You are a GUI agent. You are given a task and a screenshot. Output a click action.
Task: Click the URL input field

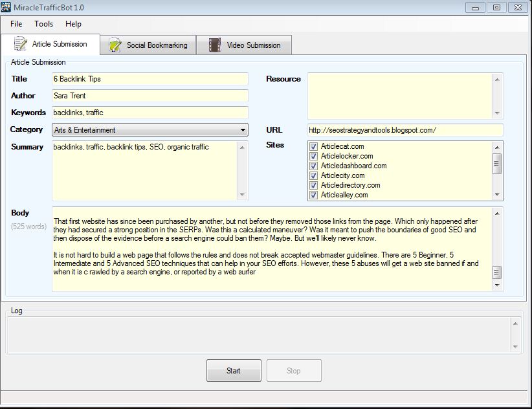[405, 130]
